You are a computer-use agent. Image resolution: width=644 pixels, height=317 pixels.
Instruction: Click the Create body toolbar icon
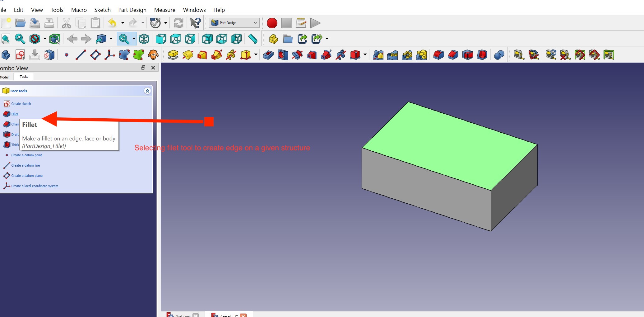click(6, 55)
